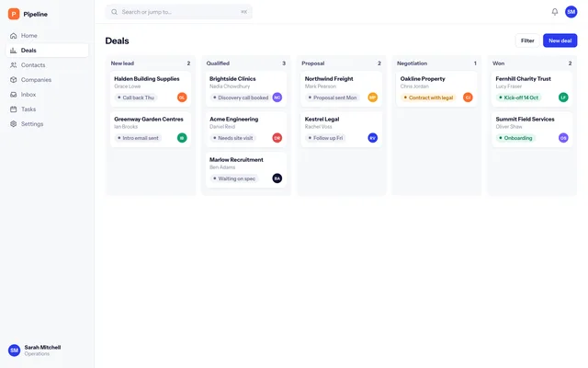The image size is (588, 368).
Task: Open Contacts people icon in sidebar
Action: (14, 65)
